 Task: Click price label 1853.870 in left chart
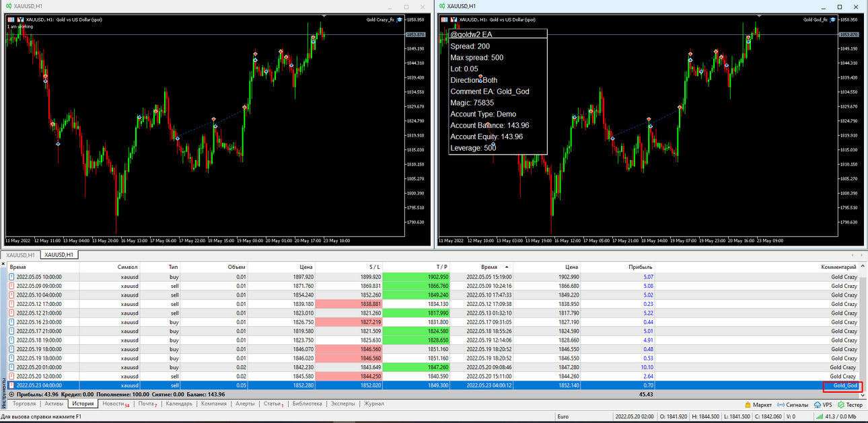417,34
